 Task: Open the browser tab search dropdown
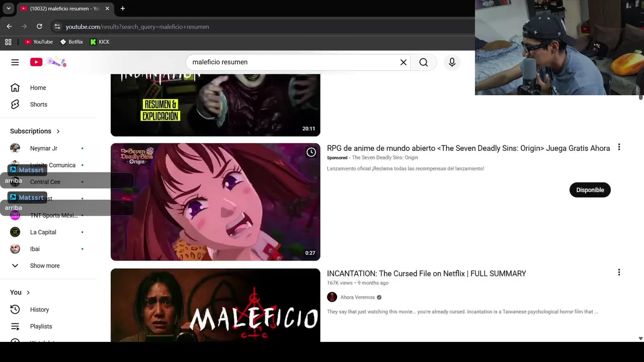tap(9, 9)
